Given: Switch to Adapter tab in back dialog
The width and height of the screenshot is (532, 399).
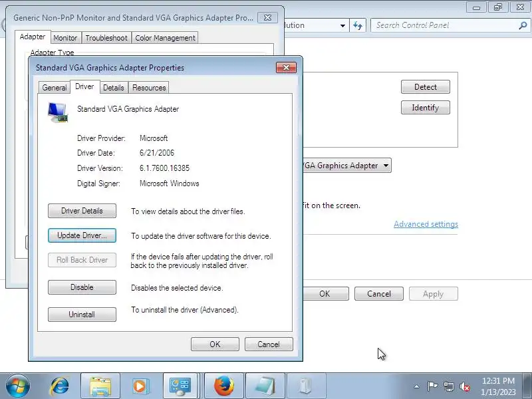Looking at the screenshot, I should (33, 37).
